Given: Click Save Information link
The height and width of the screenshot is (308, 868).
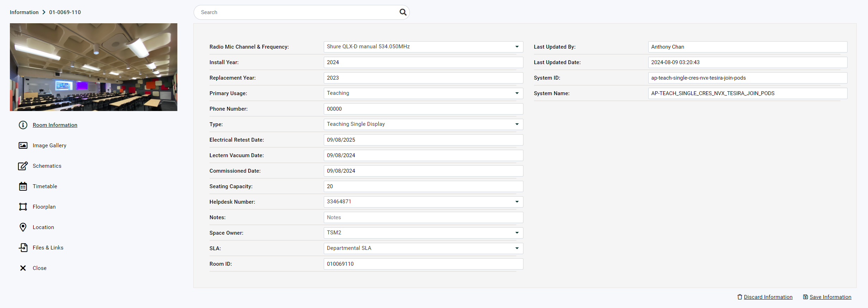Looking at the screenshot, I should point(830,297).
